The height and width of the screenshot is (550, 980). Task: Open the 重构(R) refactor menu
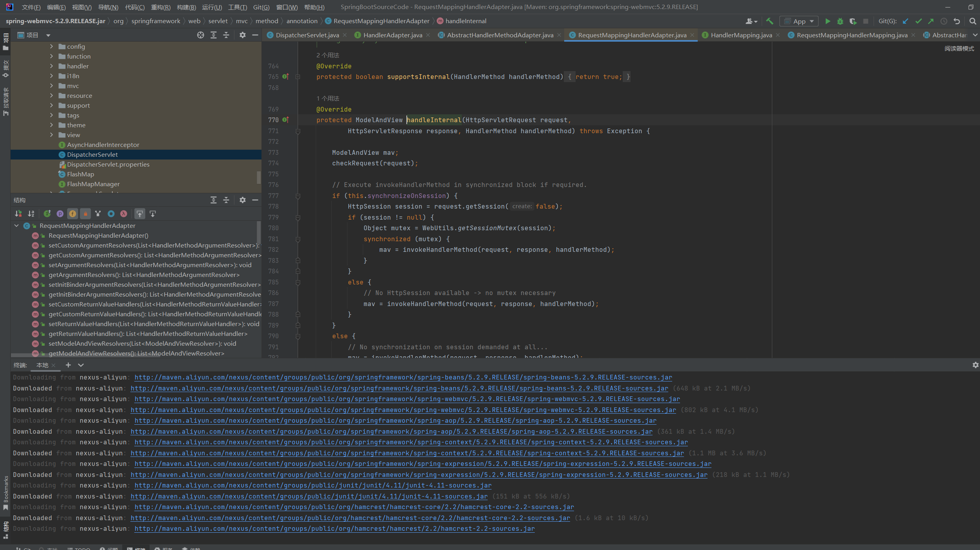(x=161, y=7)
